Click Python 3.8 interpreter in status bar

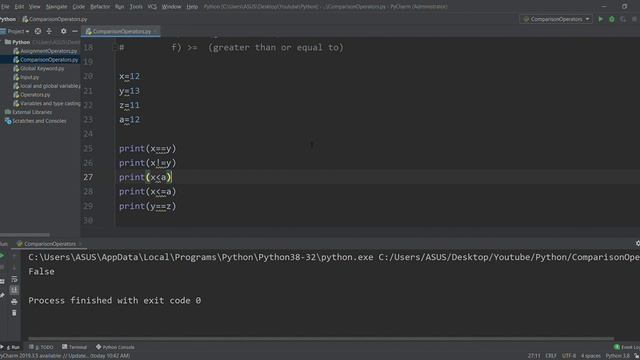618,356
